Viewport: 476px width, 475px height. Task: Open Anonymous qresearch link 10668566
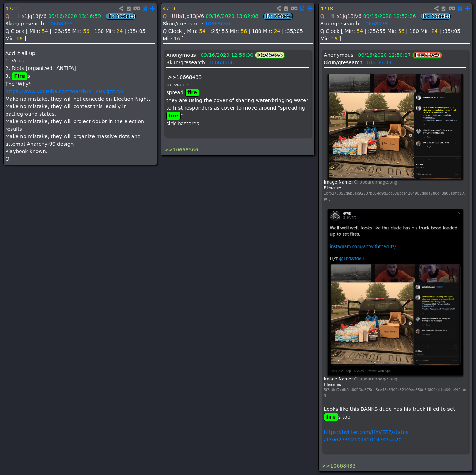click(x=221, y=62)
